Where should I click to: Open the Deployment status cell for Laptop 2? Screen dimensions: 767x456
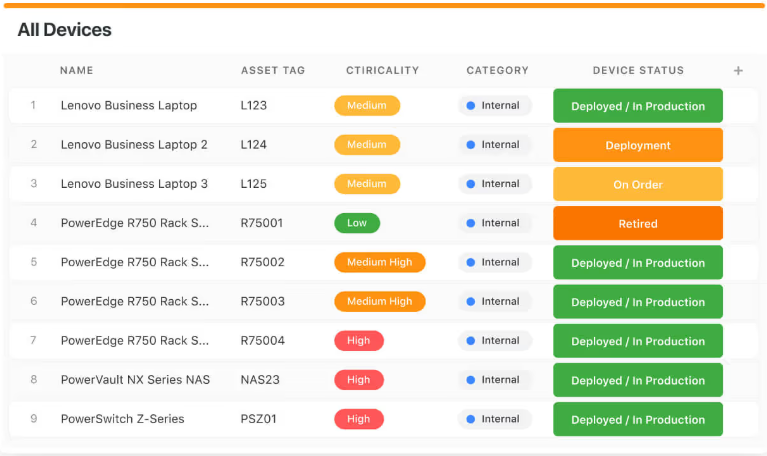click(637, 145)
